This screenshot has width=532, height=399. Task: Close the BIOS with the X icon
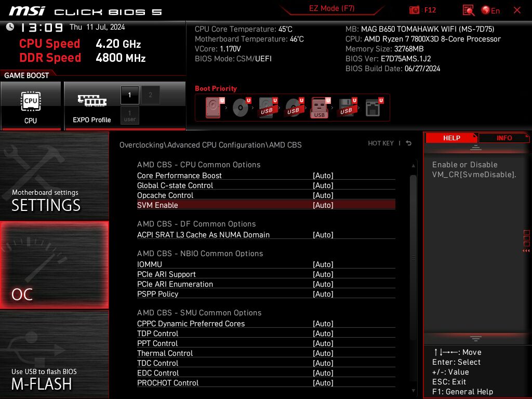tap(517, 10)
